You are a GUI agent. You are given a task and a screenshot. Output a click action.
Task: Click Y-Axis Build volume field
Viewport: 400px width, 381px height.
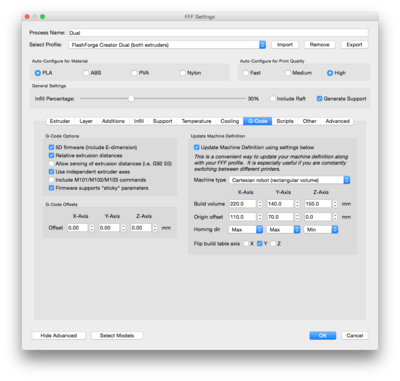point(280,204)
